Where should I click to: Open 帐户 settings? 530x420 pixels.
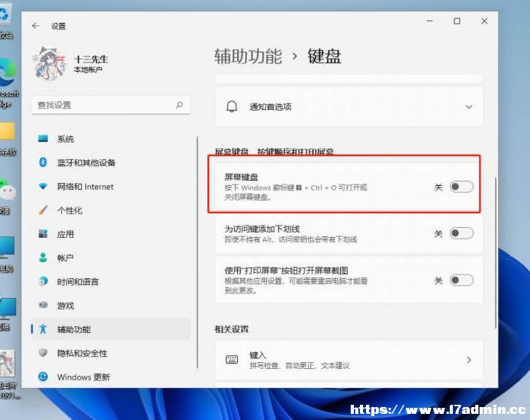[x=111, y=258]
